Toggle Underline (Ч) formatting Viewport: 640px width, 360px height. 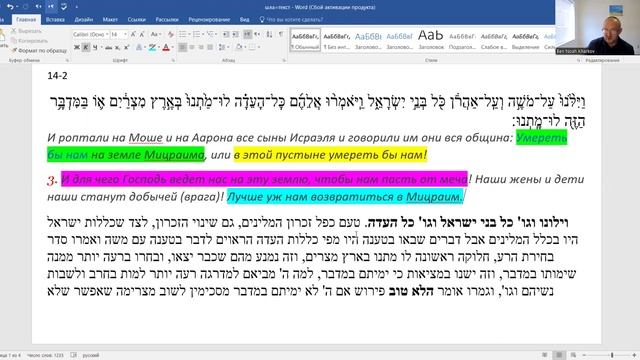pos(95,47)
